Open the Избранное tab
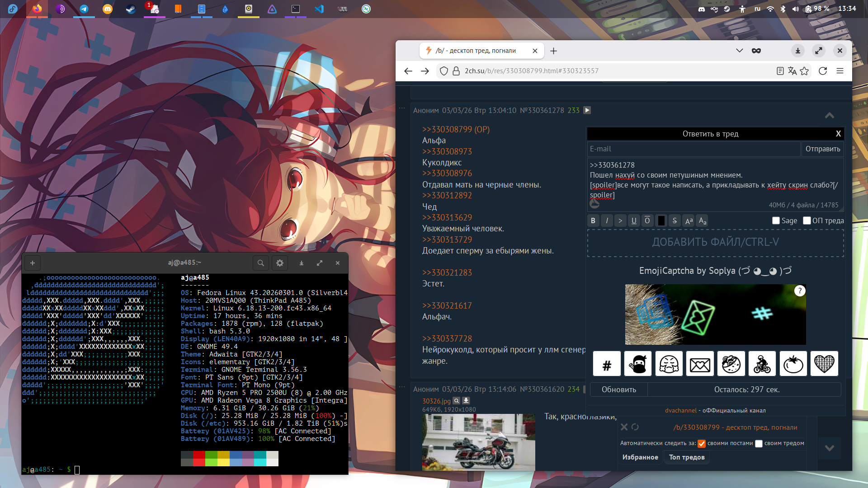This screenshot has height=488, width=868. [640, 457]
